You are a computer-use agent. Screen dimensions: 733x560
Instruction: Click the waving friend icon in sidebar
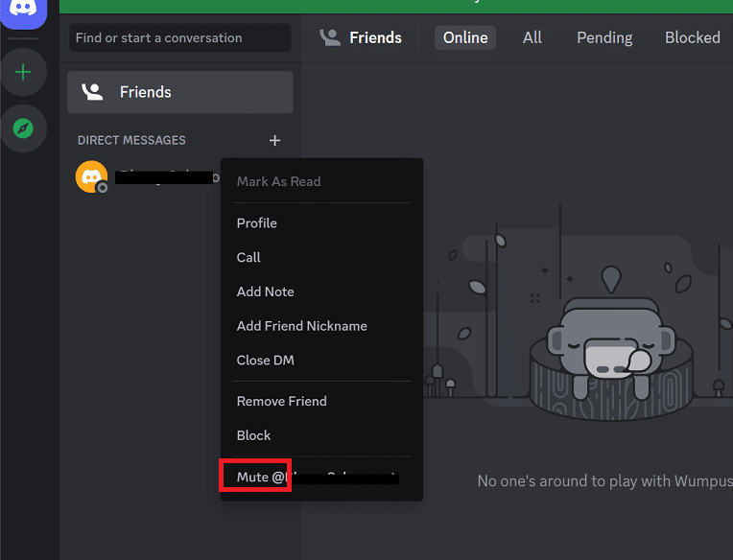[92, 92]
